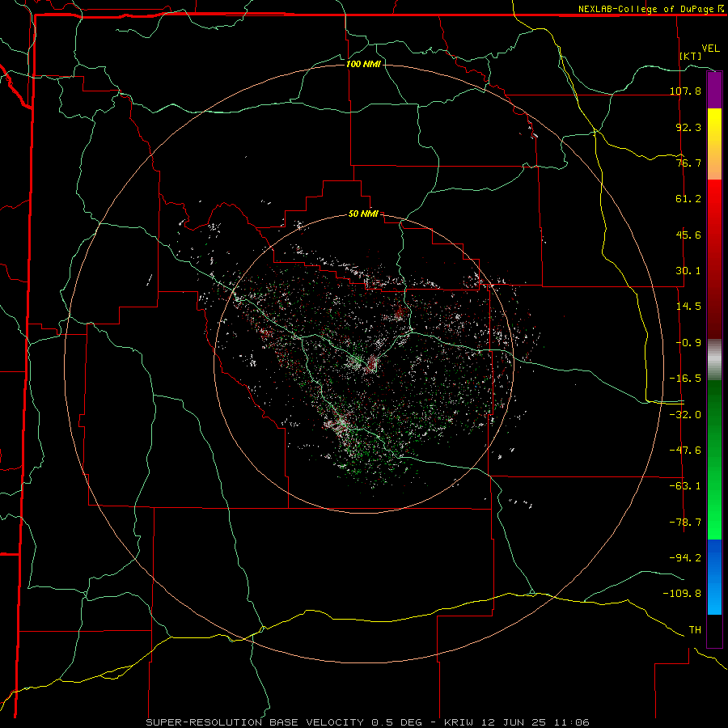728x728 pixels.
Task: Click the VEL legend heading
Action: coord(710,49)
